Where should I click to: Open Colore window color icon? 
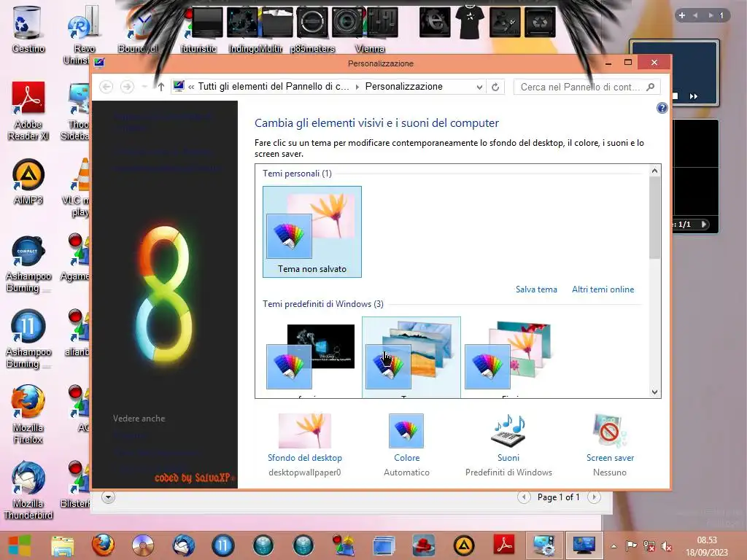point(406,430)
